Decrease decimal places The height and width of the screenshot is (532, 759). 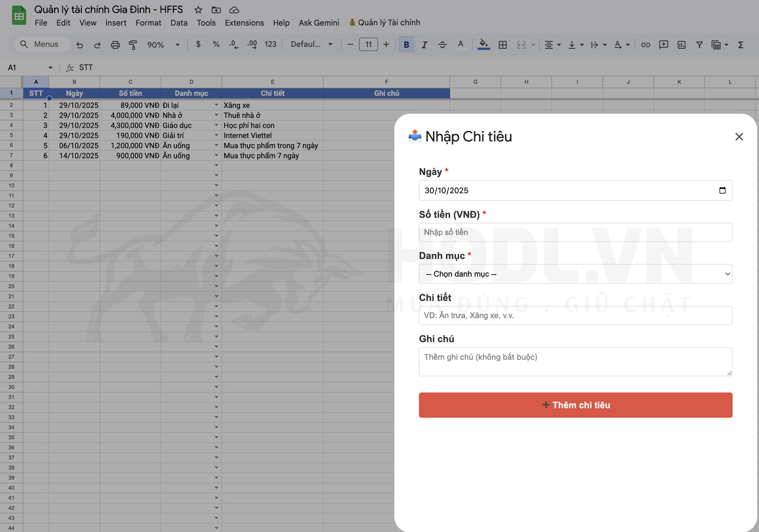coord(233,44)
